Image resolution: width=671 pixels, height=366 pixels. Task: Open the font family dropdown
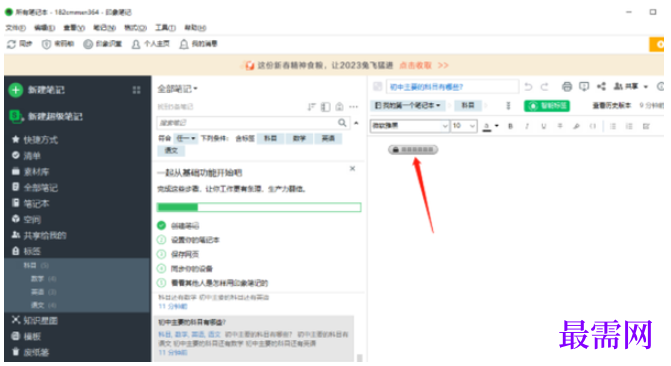tap(410, 126)
